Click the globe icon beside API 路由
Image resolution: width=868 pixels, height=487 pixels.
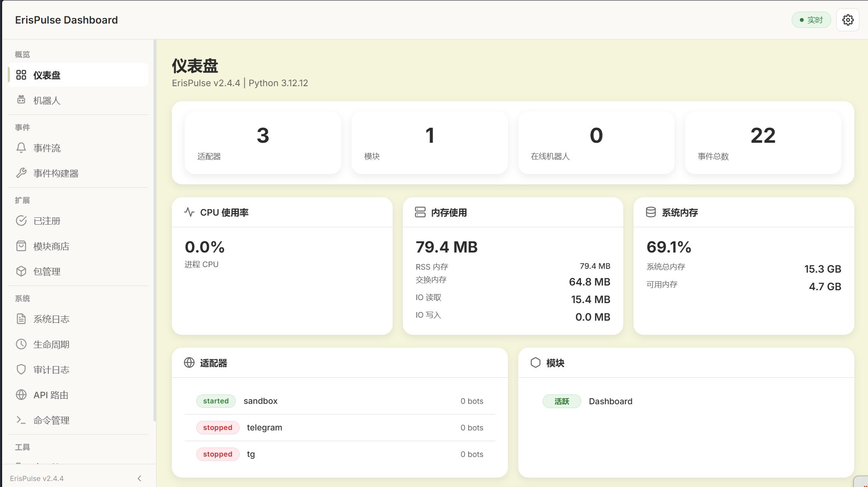pos(21,395)
